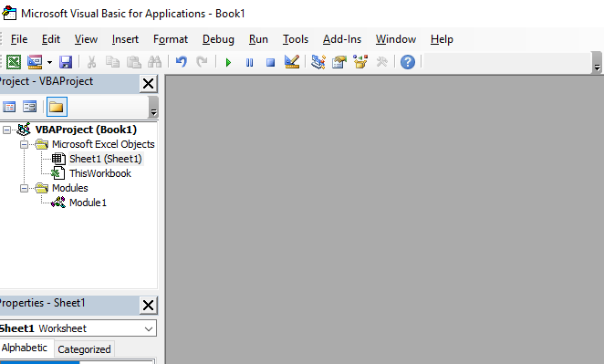Open the Debug menu

pyautogui.click(x=218, y=39)
